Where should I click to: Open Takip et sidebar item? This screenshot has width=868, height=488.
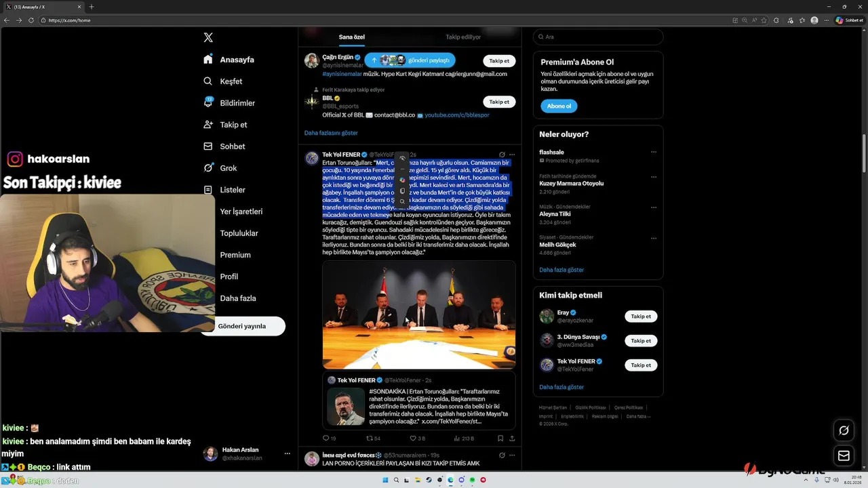tap(225, 125)
